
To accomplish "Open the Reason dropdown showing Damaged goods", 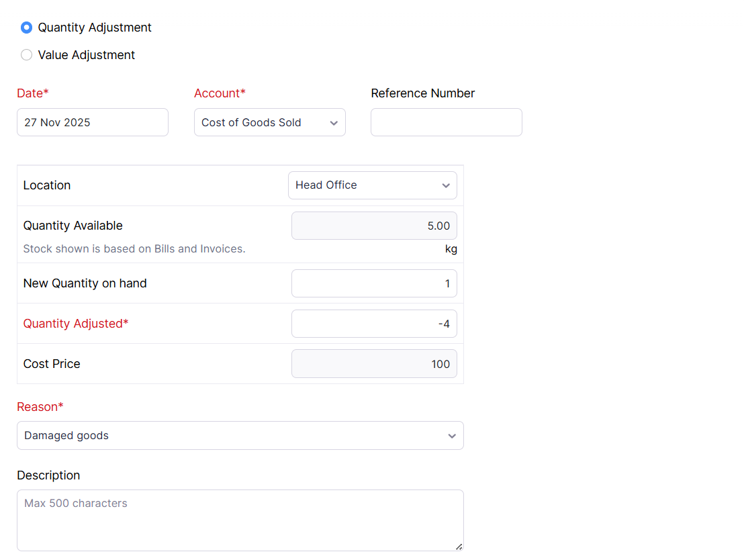I will pyautogui.click(x=240, y=436).
